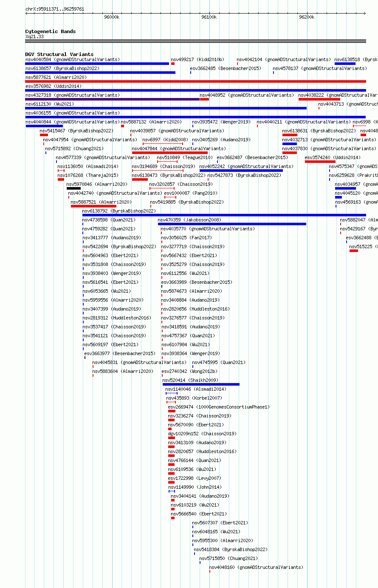Click the chrX:95911371..96259761 coordinate label
The height and width of the screenshot is (588, 378).
pyautogui.click(x=55, y=9)
